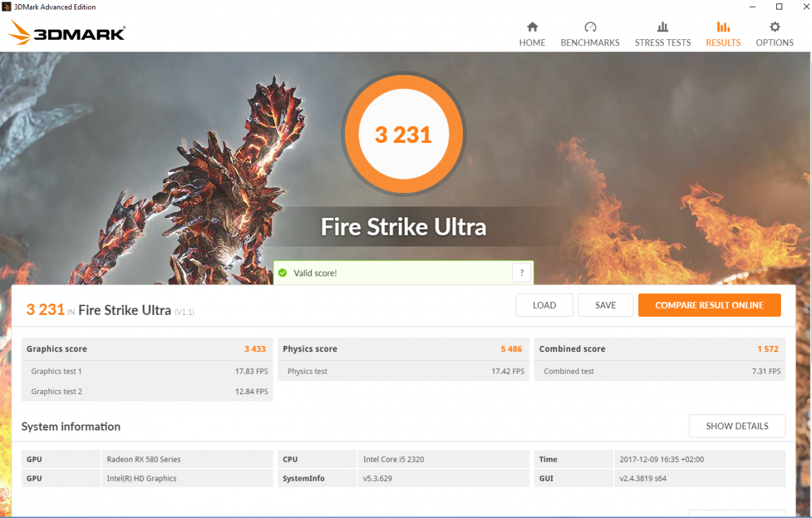Click the SAVE button
The image size is (812, 518).
[x=606, y=305]
